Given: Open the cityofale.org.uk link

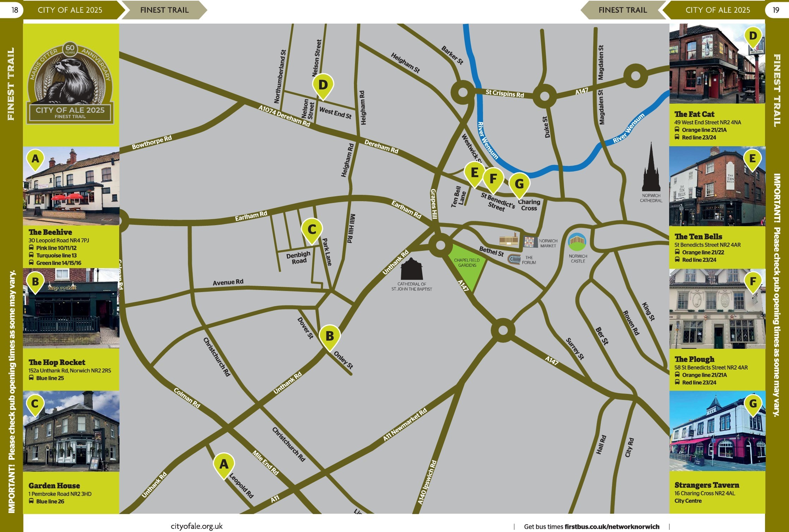Looking at the screenshot, I should (197, 526).
